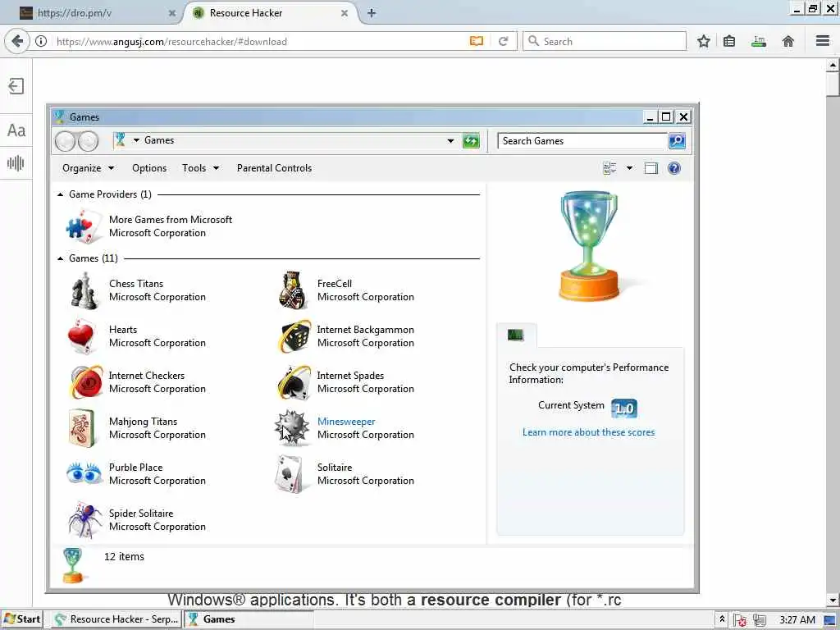840x630 pixels.
Task: Select the Spider Solitaire spider icon
Action: 84,520
